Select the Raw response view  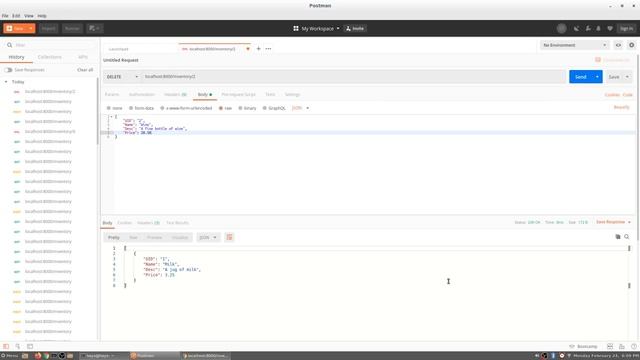[133, 238]
